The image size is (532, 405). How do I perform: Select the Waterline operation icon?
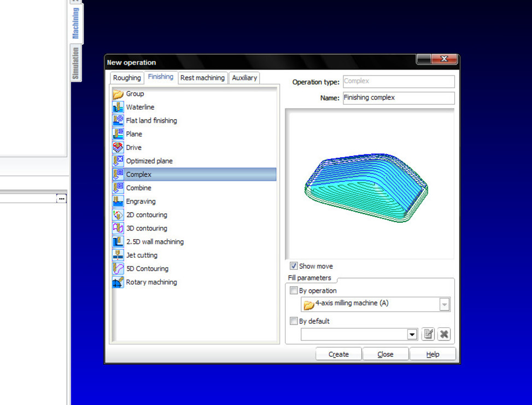118,107
